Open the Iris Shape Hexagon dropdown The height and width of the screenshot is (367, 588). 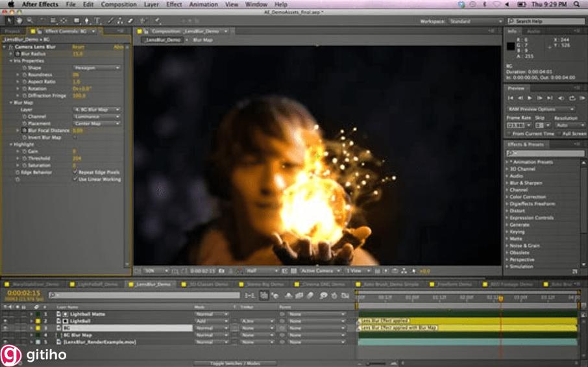point(96,68)
